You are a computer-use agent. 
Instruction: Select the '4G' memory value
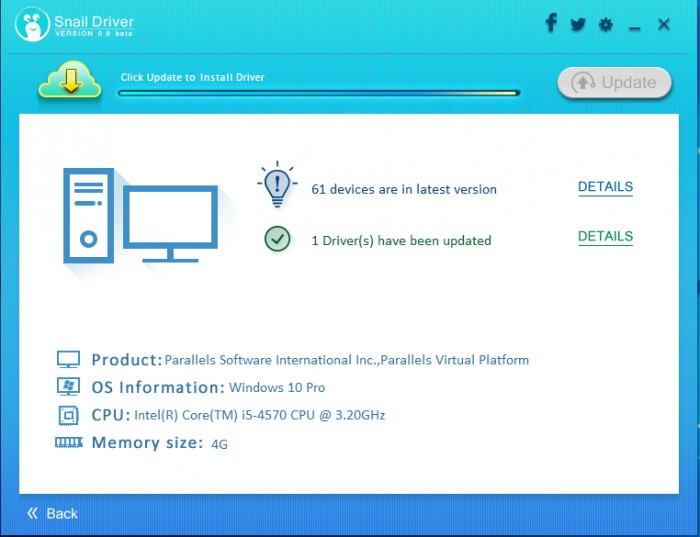click(219, 444)
